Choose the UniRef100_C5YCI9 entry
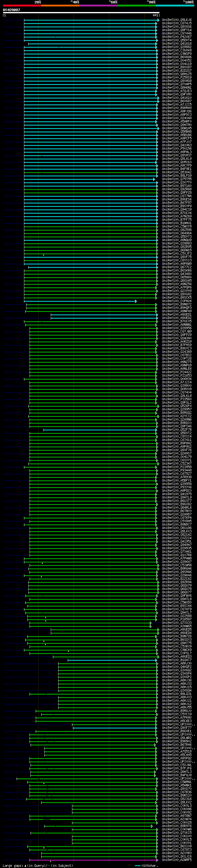The height and width of the screenshot is (868, 197). tap(177, 714)
